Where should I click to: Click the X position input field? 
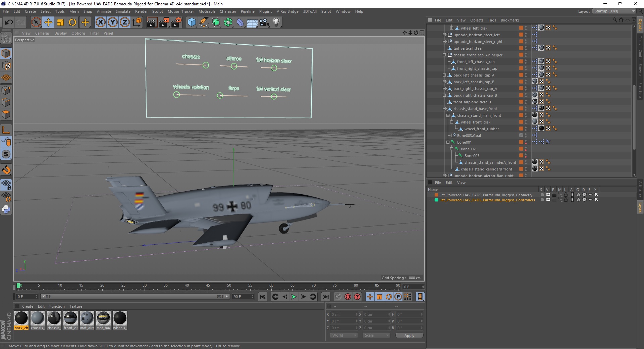[344, 314]
